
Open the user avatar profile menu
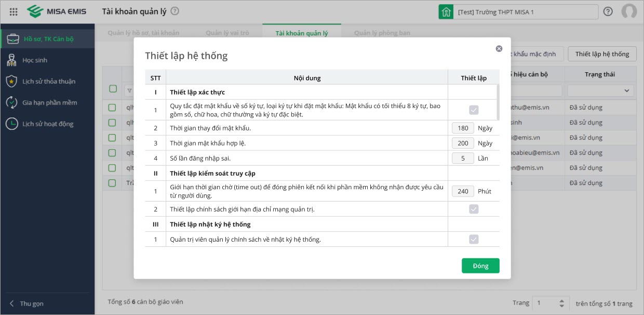[629, 11]
